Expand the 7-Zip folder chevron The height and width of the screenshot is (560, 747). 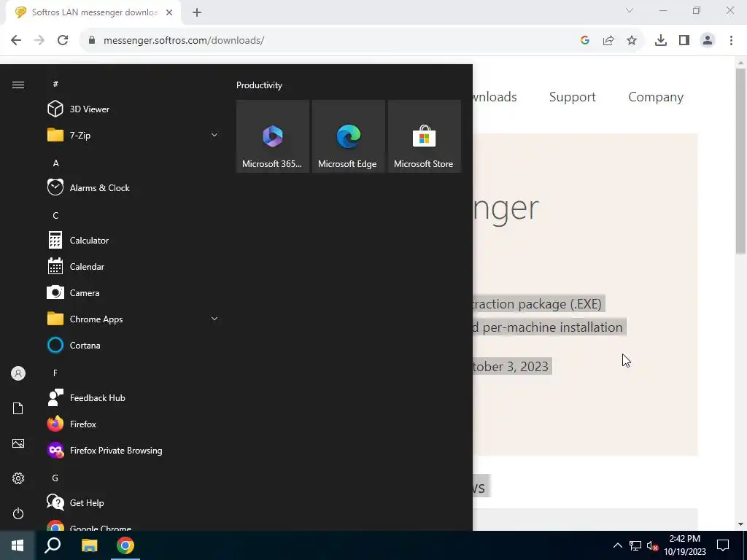click(214, 135)
